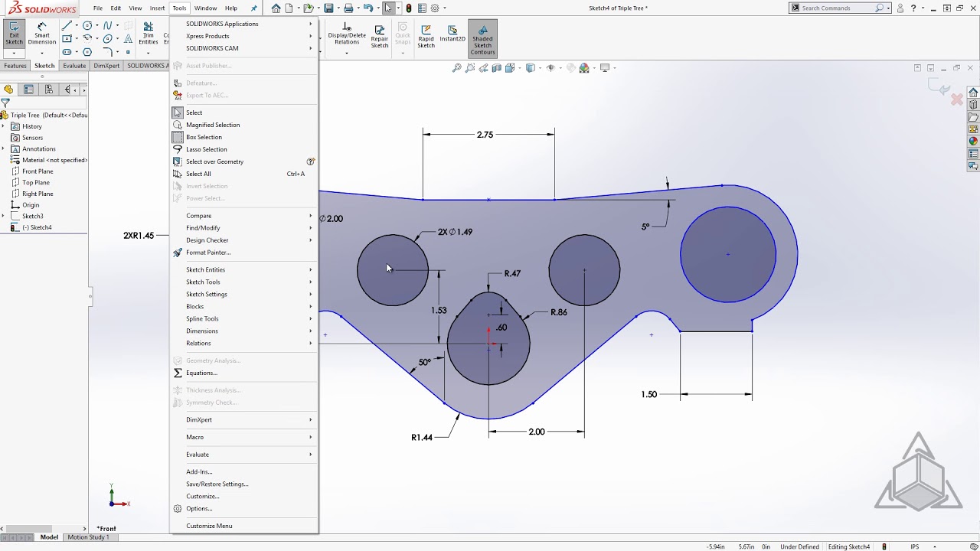
Task: Select the Smart Dimension tool
Action: 42,34
